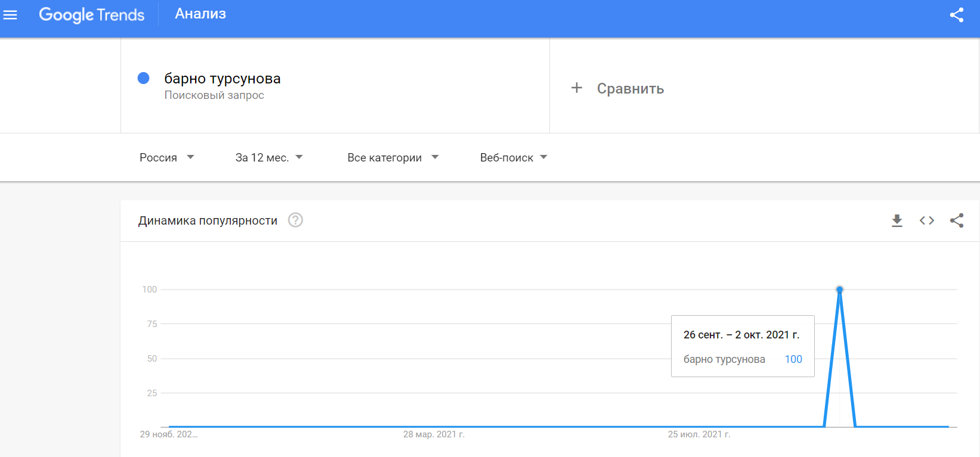Share the trends report via top share icon
The image size is (980, 457).
tap(957, 15)
